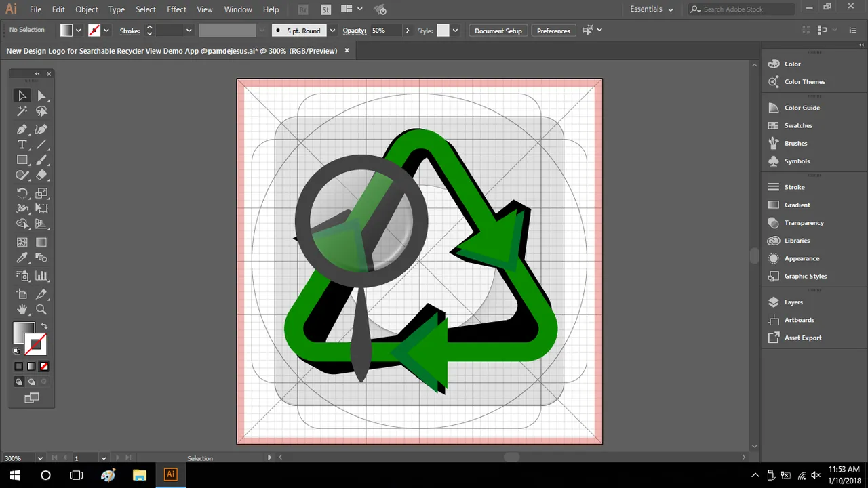
Task: Switch to Draw Inside mode
Action: (x=44, y=382)
